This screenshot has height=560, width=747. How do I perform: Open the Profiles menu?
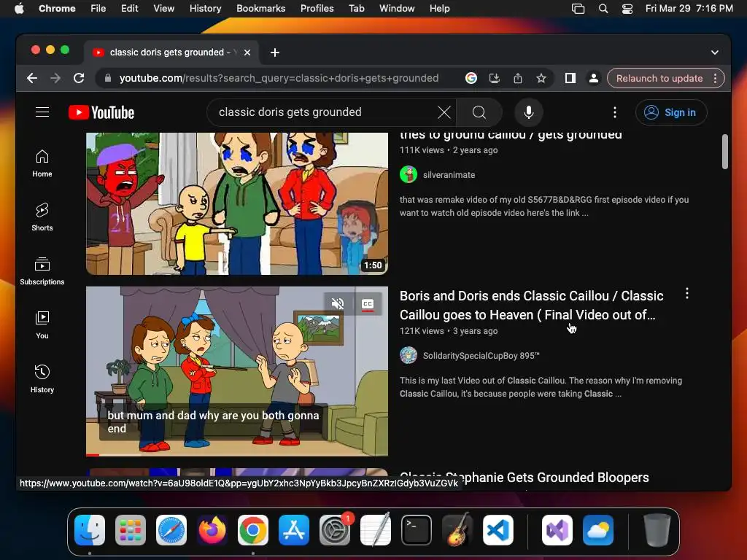[317, 9]
